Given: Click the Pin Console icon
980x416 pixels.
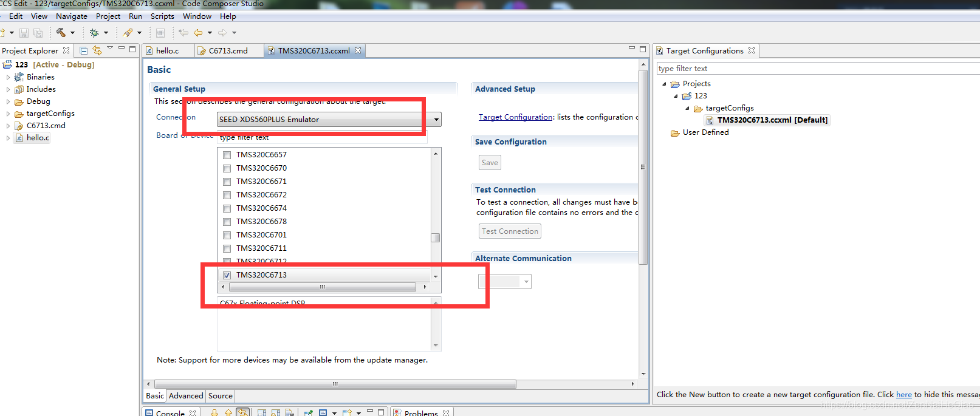Looking at the screenshot, I should click(309, 412).
